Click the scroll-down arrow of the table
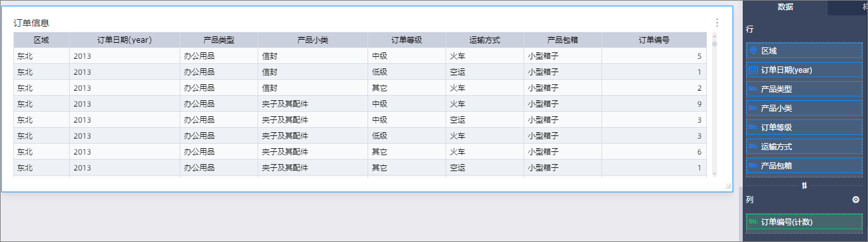 coord(714,173)
